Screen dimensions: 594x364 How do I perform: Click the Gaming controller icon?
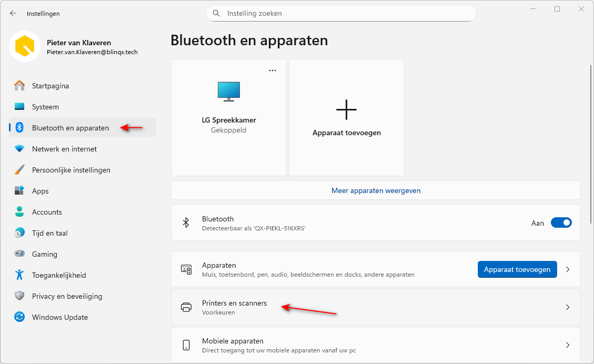point(19,254)
